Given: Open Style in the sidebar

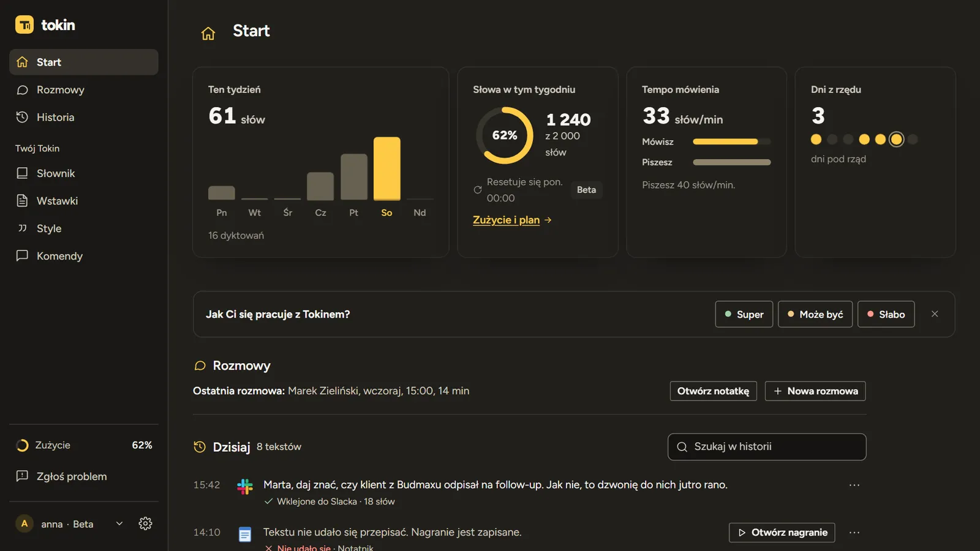Looking at the screenshot, I should 84,228.
